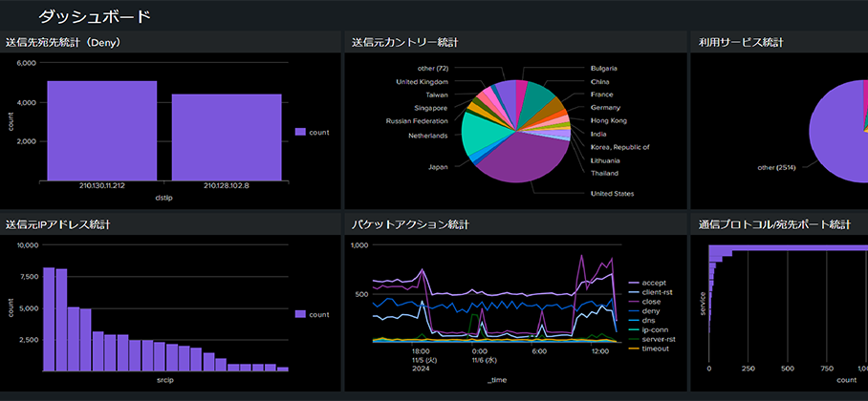The height and width of the screenshot is (401, 868).
Task: Toggle the client-rst legend entry
Action: click(x=658, y=291)
